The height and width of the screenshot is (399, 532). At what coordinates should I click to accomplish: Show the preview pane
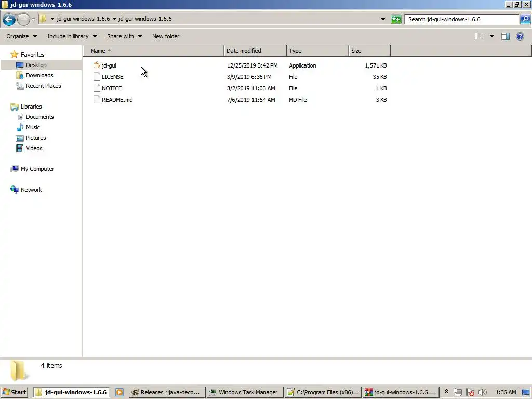(x=505, y=36)
